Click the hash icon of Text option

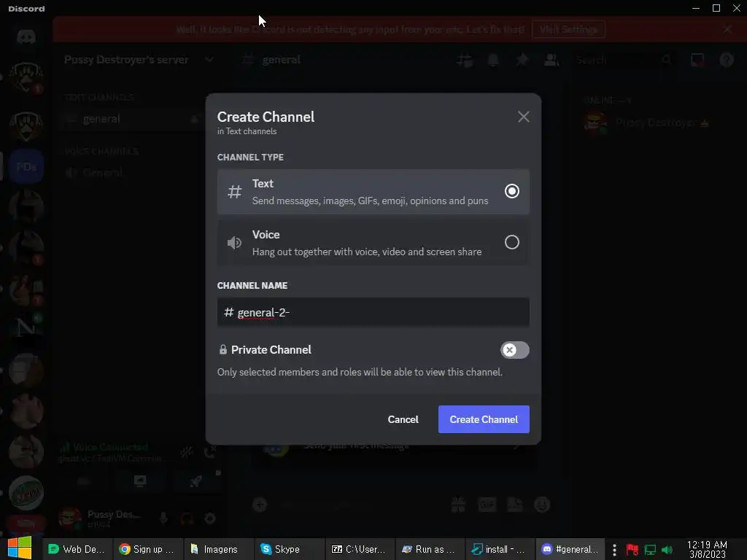coord(234,192)
